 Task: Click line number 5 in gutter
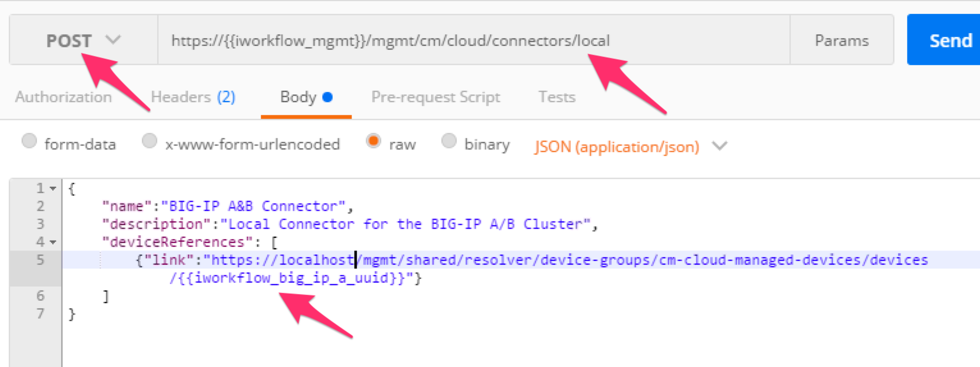pyautogui.click(x=40, y=260)
